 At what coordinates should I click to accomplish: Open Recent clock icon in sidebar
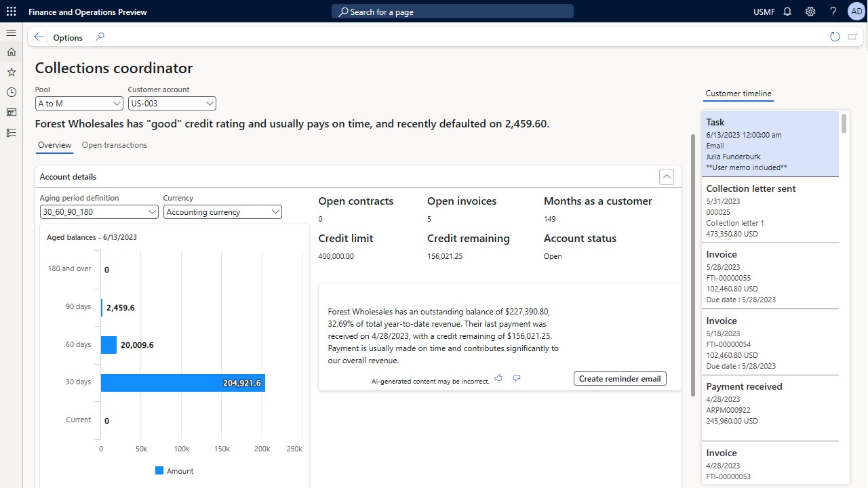[x=11, y=92]
